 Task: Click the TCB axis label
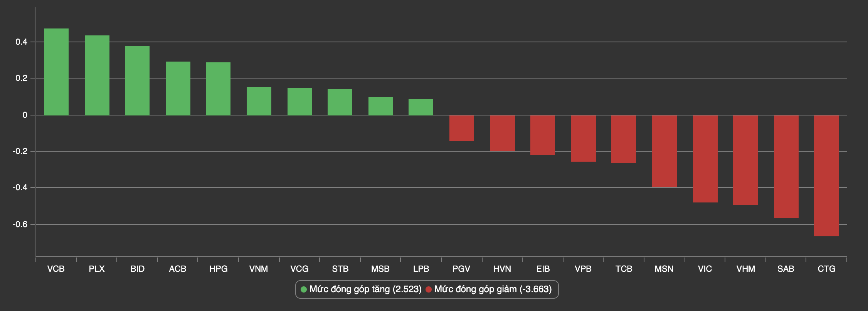[x=624, y=269]
